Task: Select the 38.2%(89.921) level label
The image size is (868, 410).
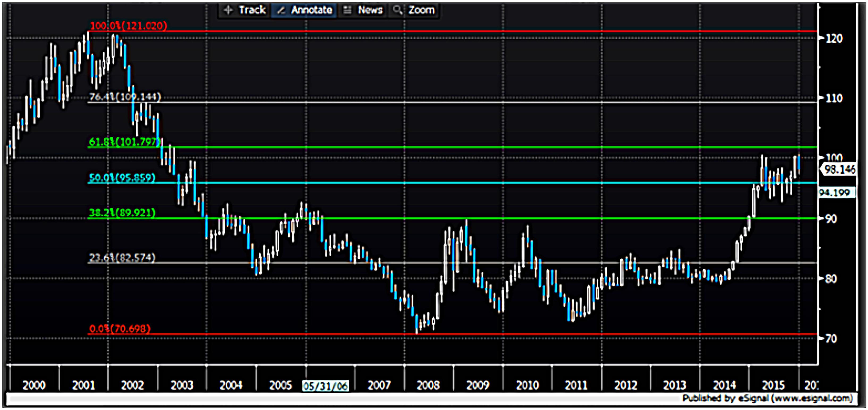Action: click(x=122, y=212)
